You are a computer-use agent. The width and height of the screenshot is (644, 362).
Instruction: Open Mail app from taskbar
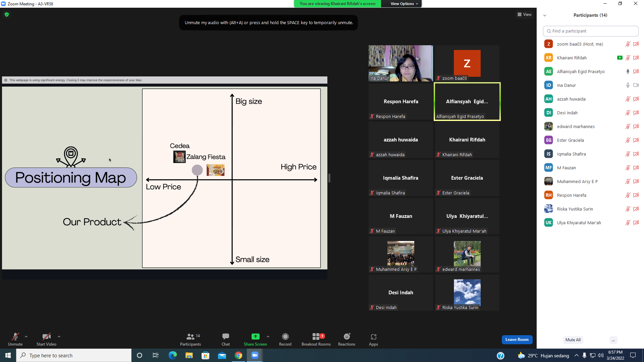[x=222, y=355]
